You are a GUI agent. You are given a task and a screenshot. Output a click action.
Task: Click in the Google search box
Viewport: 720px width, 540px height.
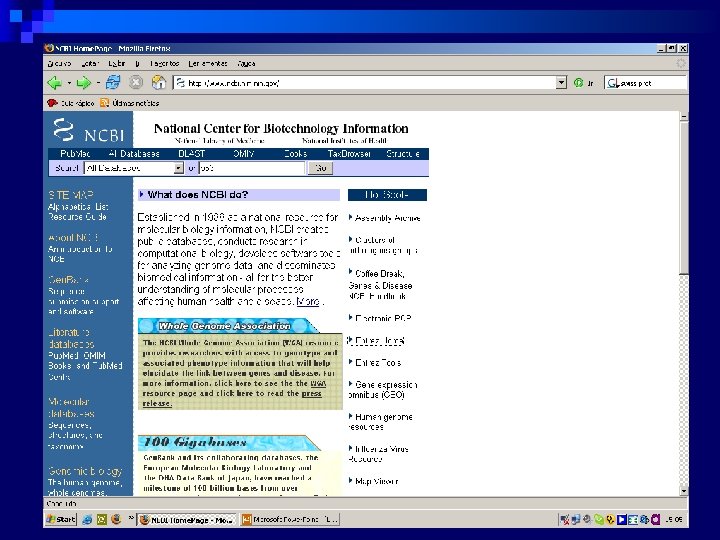point(652,83)
